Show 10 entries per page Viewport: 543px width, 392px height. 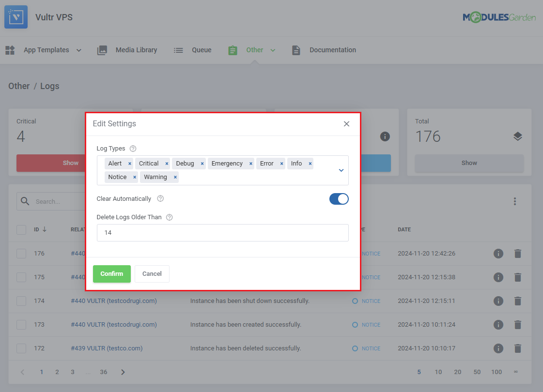pyautogui.click(x=438, y=372)
